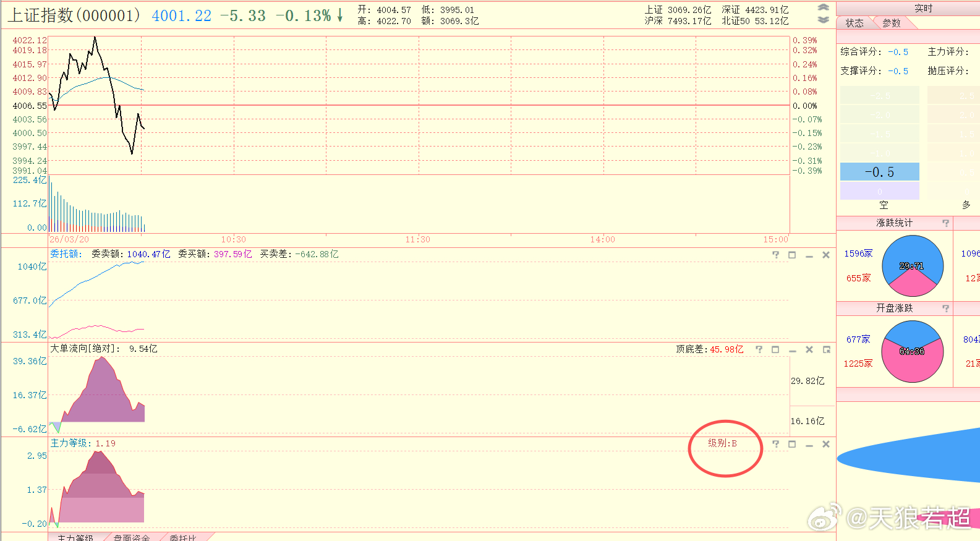
Task: Click the 涨跌统计 section header
Action: (894, 223)
